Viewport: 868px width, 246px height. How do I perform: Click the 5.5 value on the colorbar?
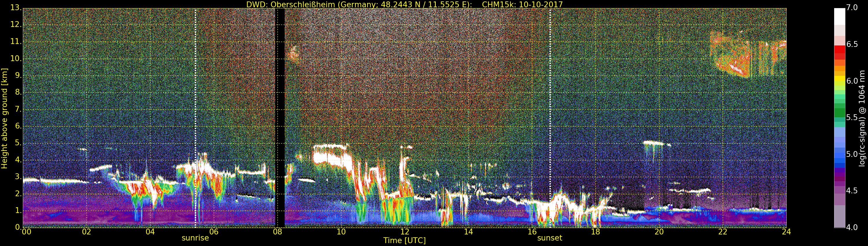pos(852,118)
